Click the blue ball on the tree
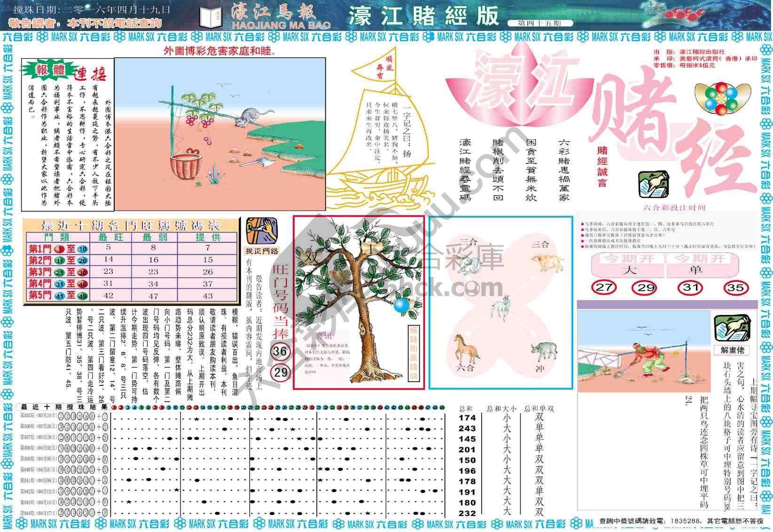The image size is (773, 532). 402,306
